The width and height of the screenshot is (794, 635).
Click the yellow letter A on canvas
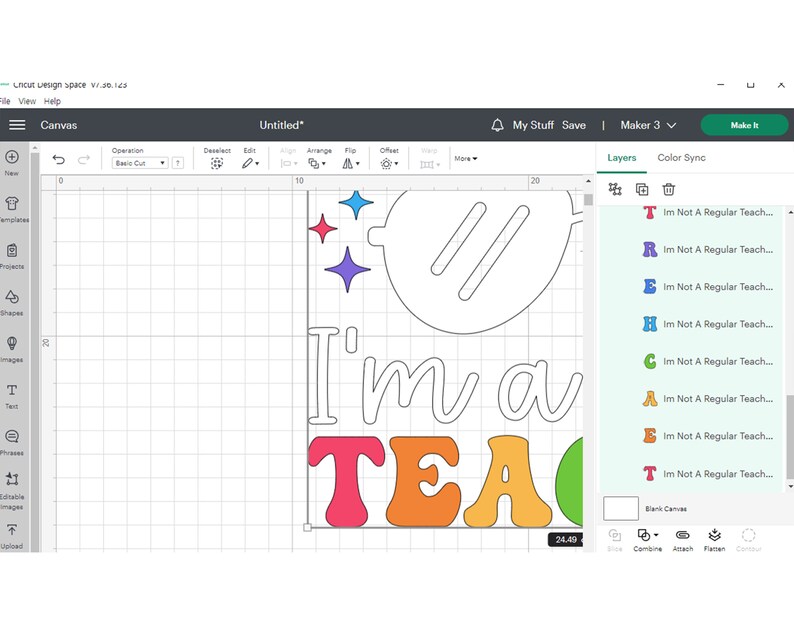tap(506, 481)
